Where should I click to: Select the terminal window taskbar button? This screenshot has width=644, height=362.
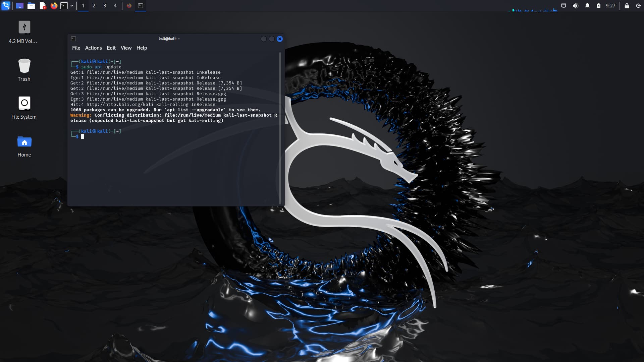141,6
